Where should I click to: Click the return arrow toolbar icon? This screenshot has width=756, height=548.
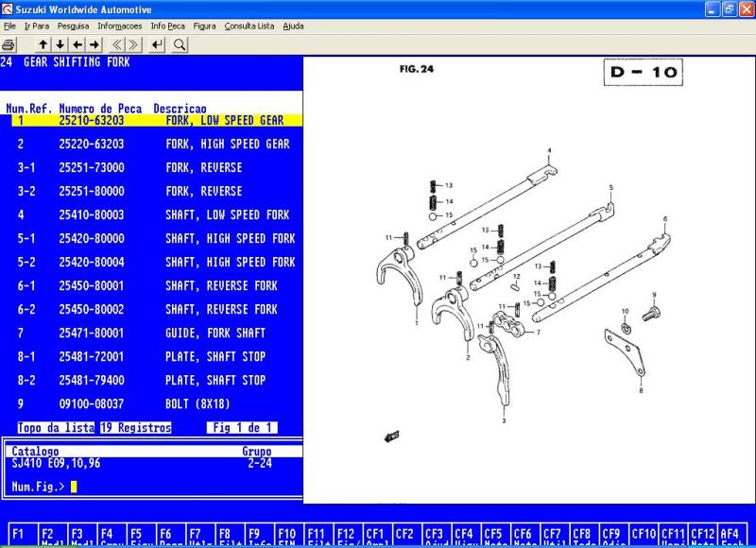point(157,44)
